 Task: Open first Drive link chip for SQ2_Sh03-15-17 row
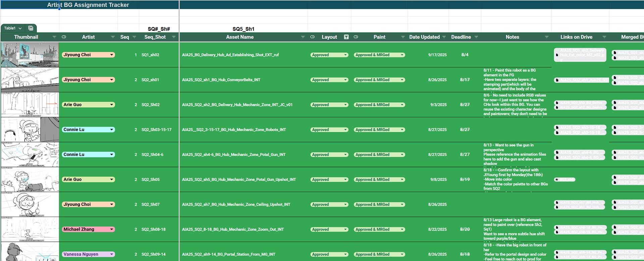point(580,128)
